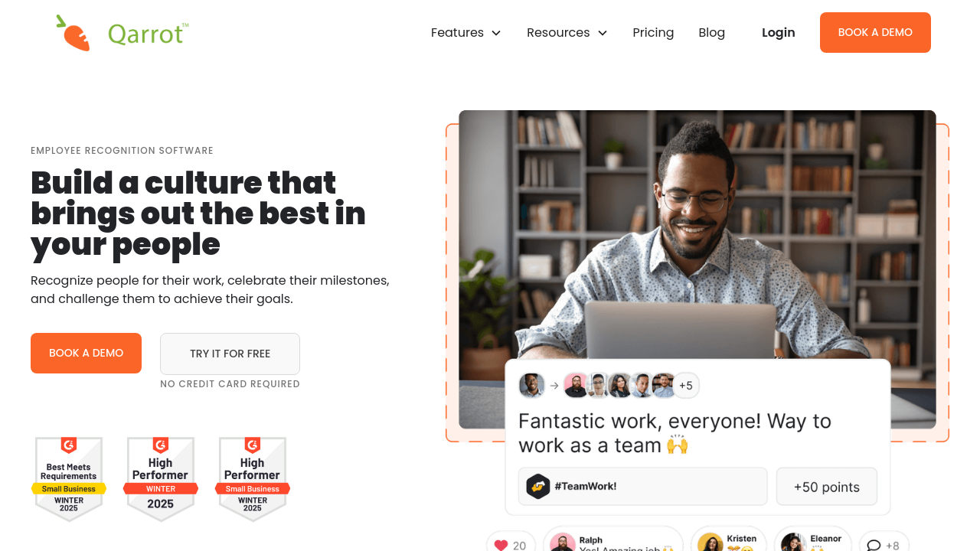This screenshot has height=551, width=980.
Task: Click the G2 High Performer Winter 2025 badge
Action: 161,479
